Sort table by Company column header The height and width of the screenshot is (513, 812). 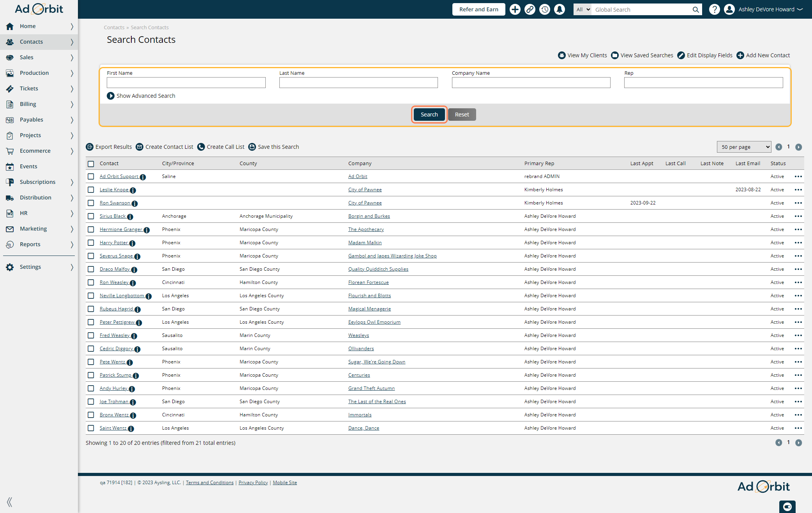click(360, 164)
